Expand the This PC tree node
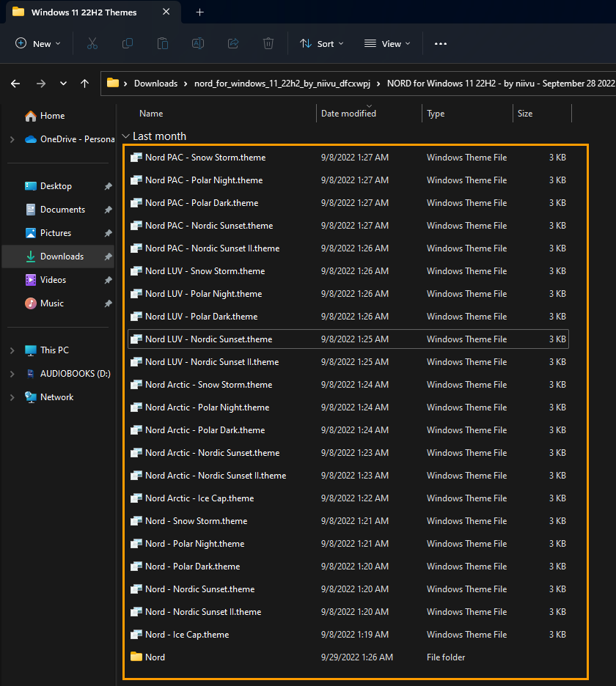The height and width of the screenshot is (686, 616). (x=12, y=350)
